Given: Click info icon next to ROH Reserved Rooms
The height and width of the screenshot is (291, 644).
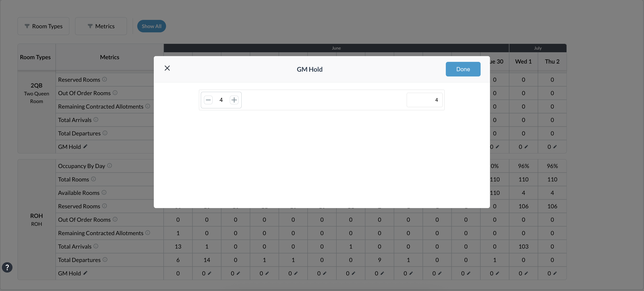Looking at the screenshot, I should point(105,206).
